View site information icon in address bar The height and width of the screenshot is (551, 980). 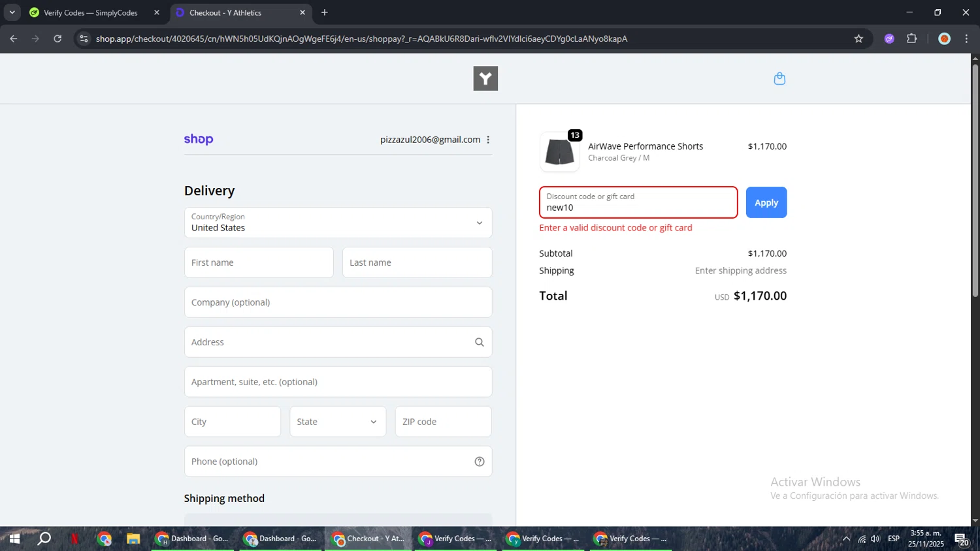coord(84,39)
